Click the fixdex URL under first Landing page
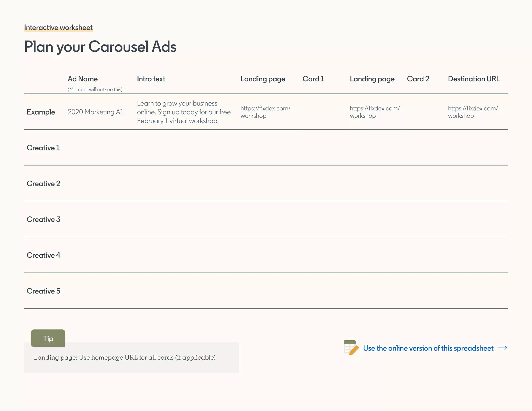 [x=265, y=112]
